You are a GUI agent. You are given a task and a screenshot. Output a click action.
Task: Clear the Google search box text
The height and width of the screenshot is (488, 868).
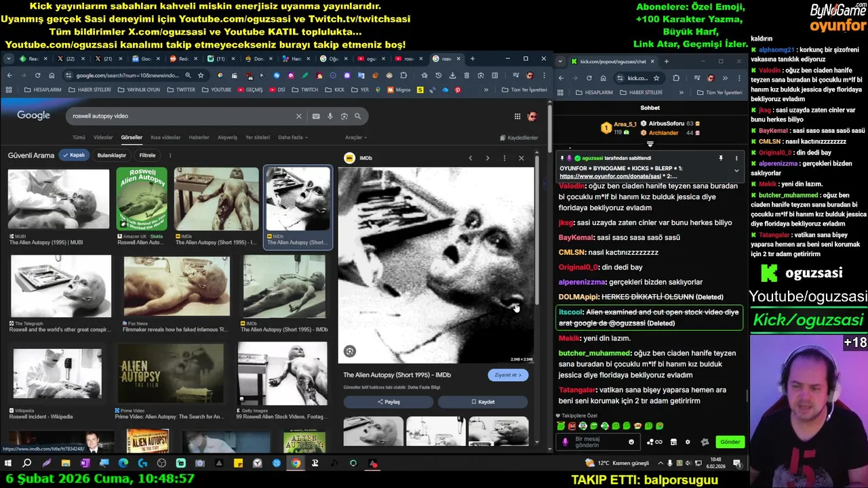(x=298, y=116)
